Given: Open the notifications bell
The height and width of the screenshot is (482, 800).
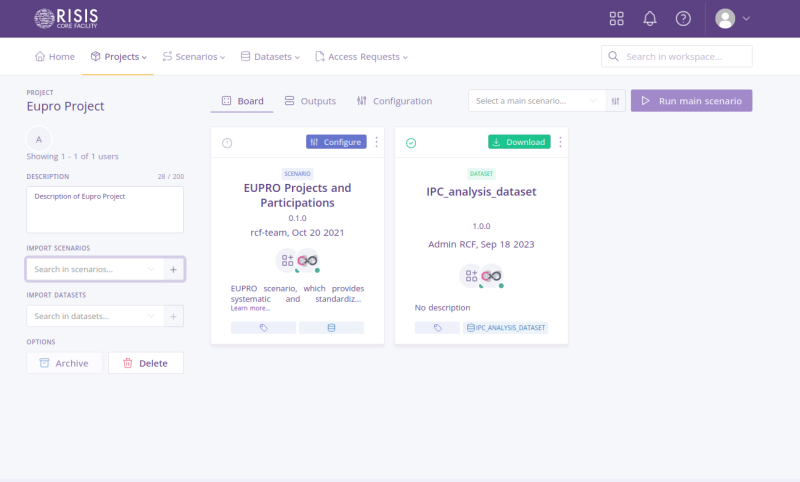Looking at the screenshot, I should pyautogui.click(x=650, y=19).
